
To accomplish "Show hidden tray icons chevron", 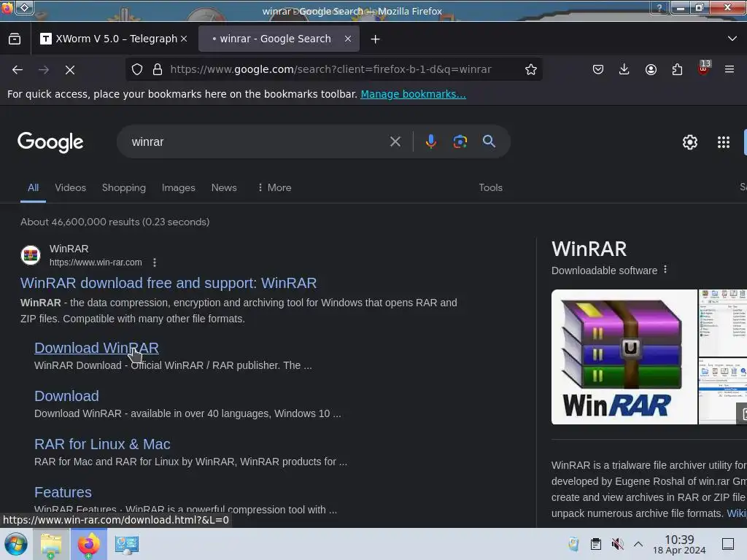I will 638,544.
